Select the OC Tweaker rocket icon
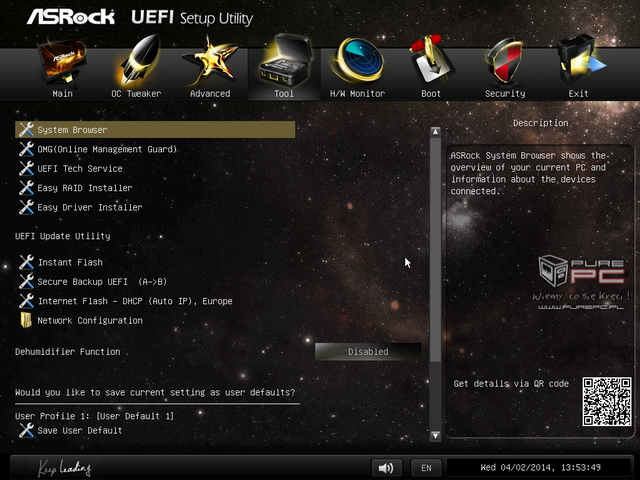 pyautogui.click(x=138, y=61)
